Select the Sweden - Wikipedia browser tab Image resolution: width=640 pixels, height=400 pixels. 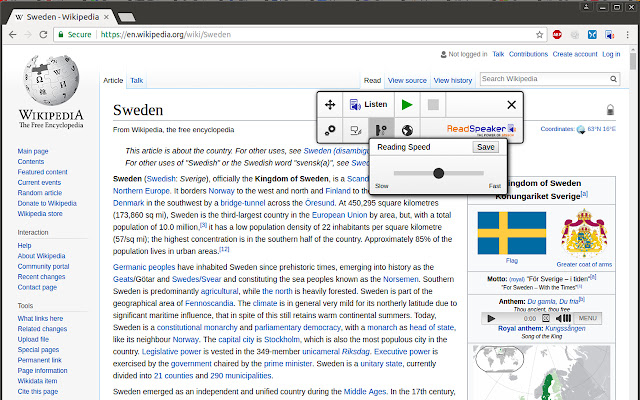click(62, 17)
